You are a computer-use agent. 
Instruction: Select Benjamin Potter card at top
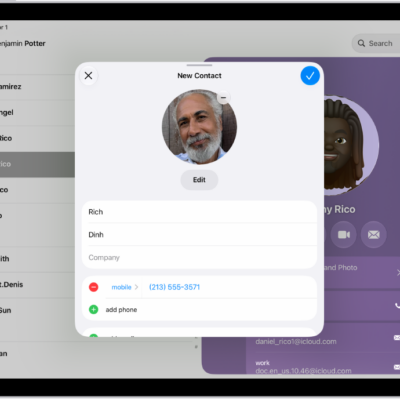[23, 43]
